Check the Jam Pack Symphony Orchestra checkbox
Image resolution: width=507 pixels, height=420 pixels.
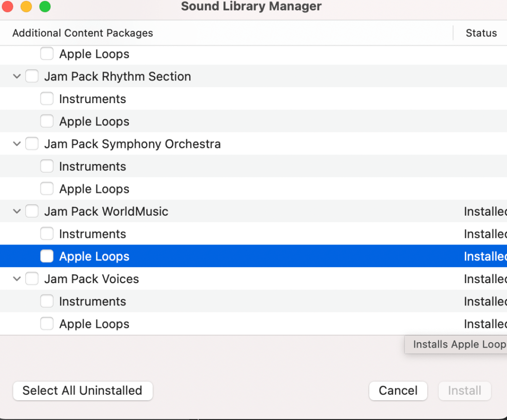(x=32, y=144)
